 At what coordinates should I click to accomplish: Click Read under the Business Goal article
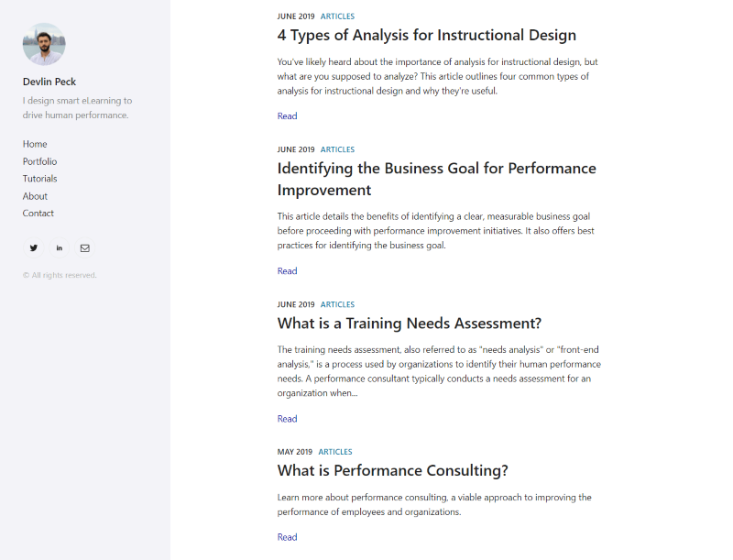287,270
